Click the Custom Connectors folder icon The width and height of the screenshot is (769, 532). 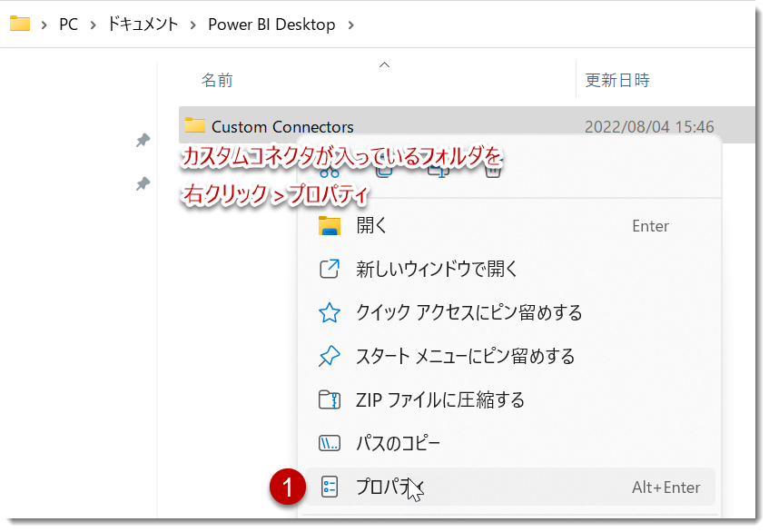click(x=194, y=125)
